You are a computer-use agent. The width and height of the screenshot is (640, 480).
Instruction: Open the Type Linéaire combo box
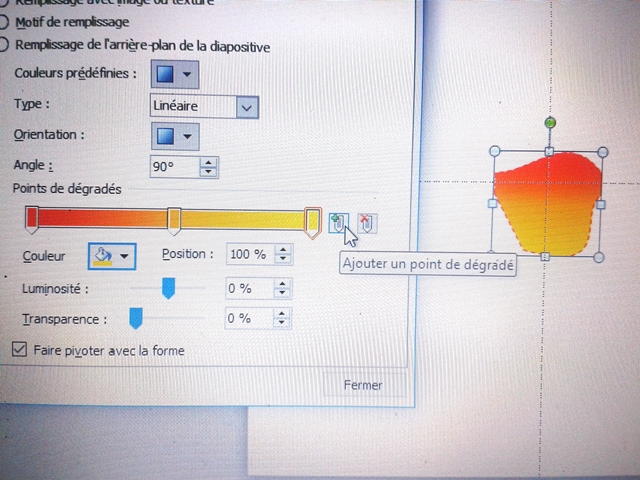coord(247,106)
